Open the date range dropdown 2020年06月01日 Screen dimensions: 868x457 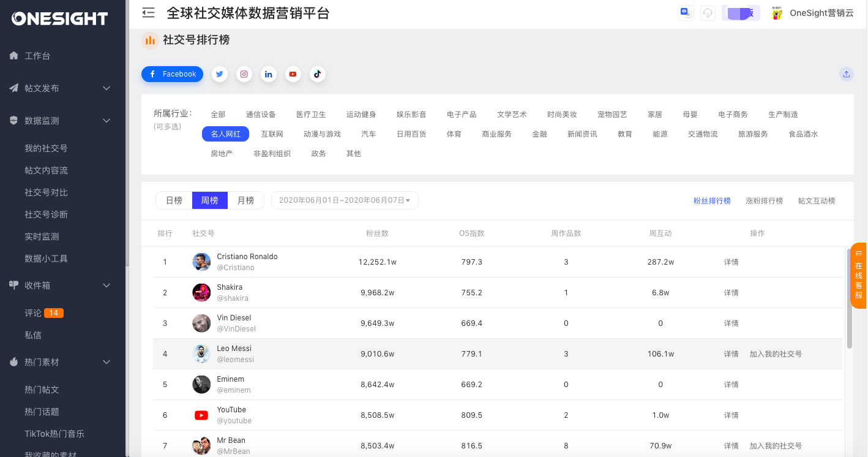(x=345, y=200)
